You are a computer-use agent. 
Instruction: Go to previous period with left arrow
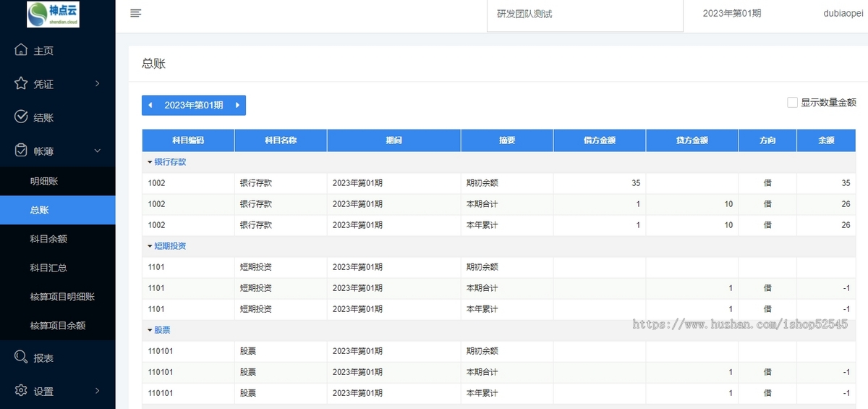pos(150,105)
